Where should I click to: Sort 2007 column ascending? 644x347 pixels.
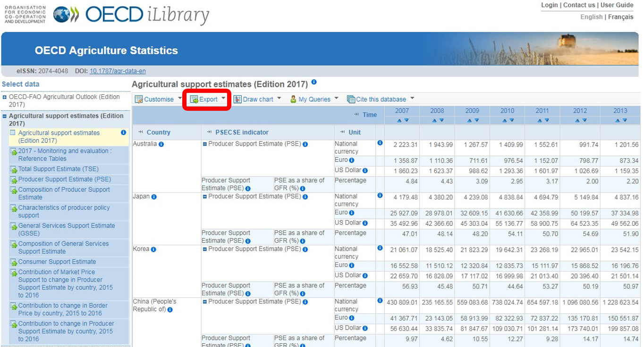point(399,121)
